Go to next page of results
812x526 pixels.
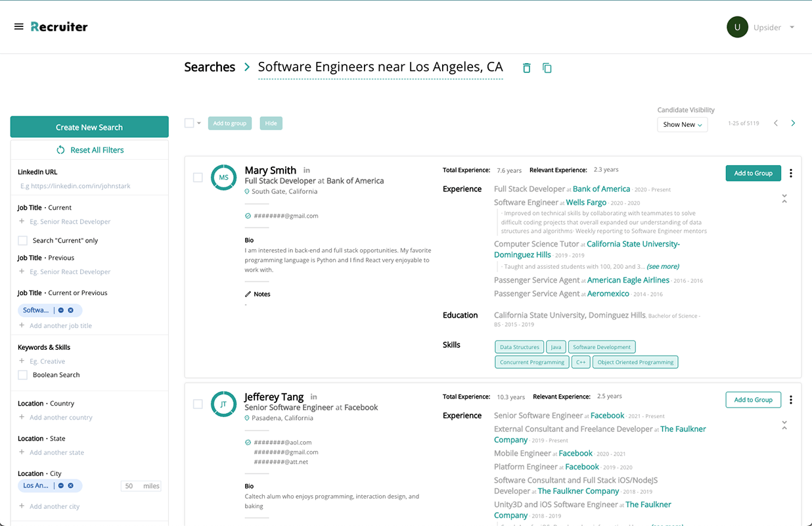click(793, 124)
